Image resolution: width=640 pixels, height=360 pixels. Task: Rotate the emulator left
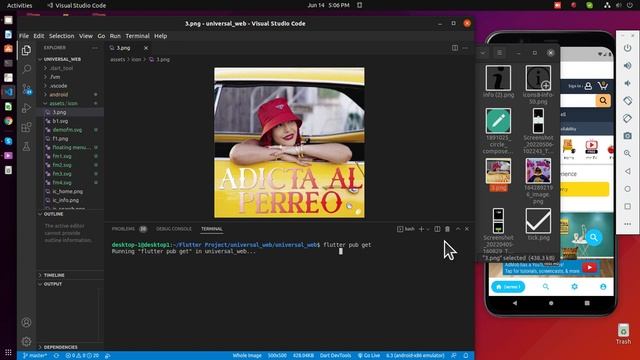click(627, 101)
